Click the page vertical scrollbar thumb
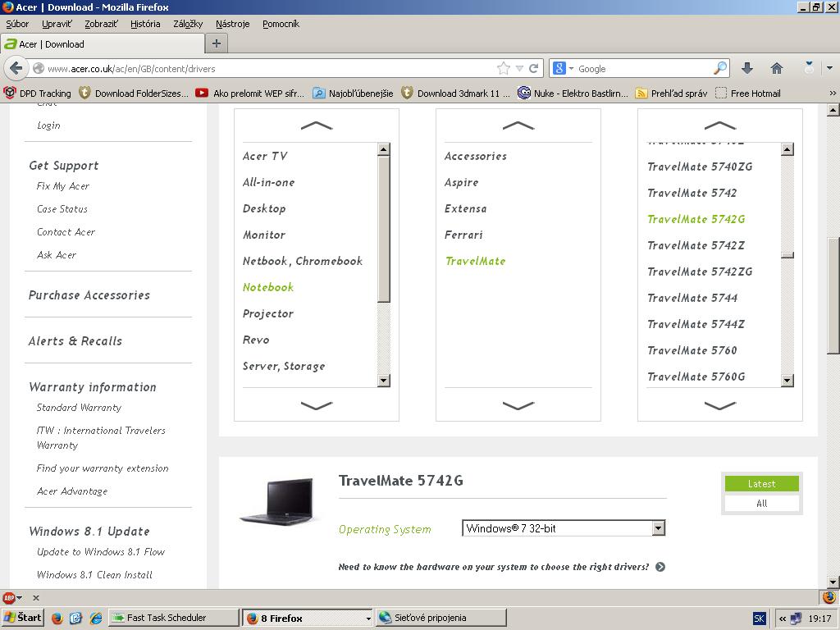The image size is (840, 630). [x=833, y=294]
